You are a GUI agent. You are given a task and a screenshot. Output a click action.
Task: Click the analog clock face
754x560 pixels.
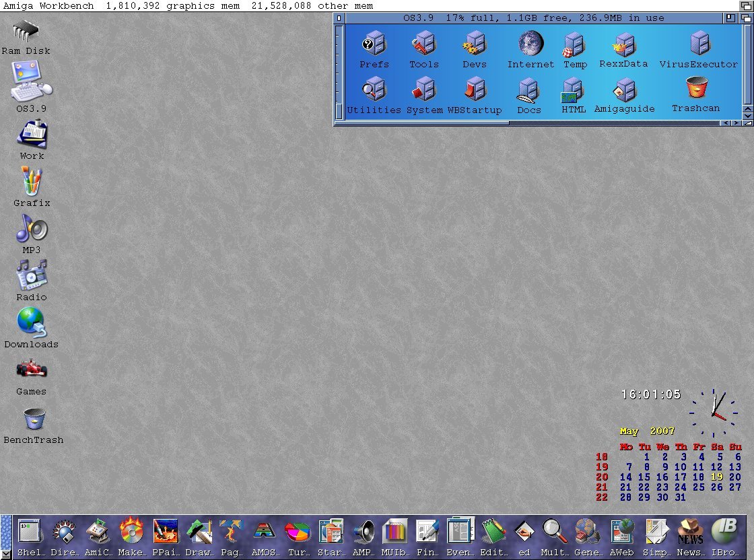[713, 413]
